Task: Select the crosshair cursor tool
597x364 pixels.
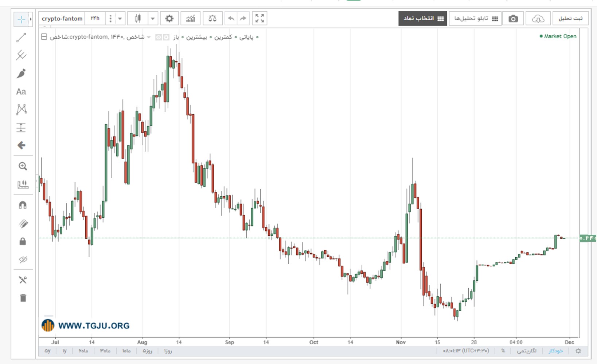Action: pos(22,19)
